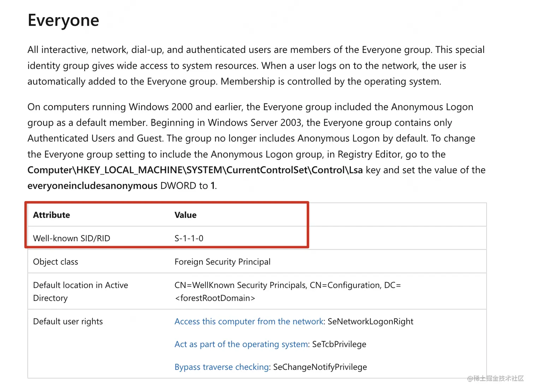Image resolution: width=534 pixels, height=392 pixels.
Task: Click the 'Attribute' column header
Action: 52,215
